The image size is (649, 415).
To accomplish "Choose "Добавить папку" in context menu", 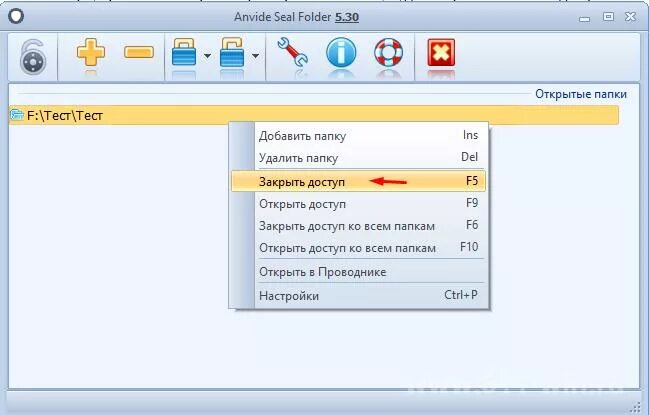I will (358, 136).
